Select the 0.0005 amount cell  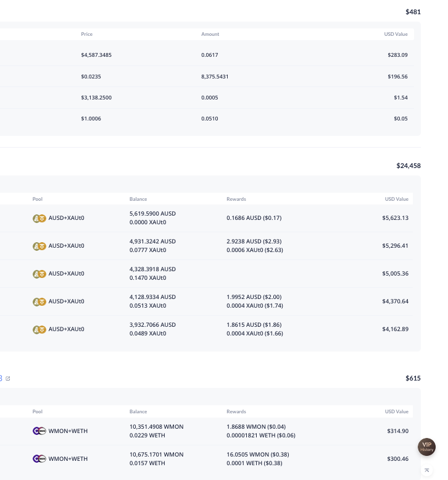[x=209, y=98]
